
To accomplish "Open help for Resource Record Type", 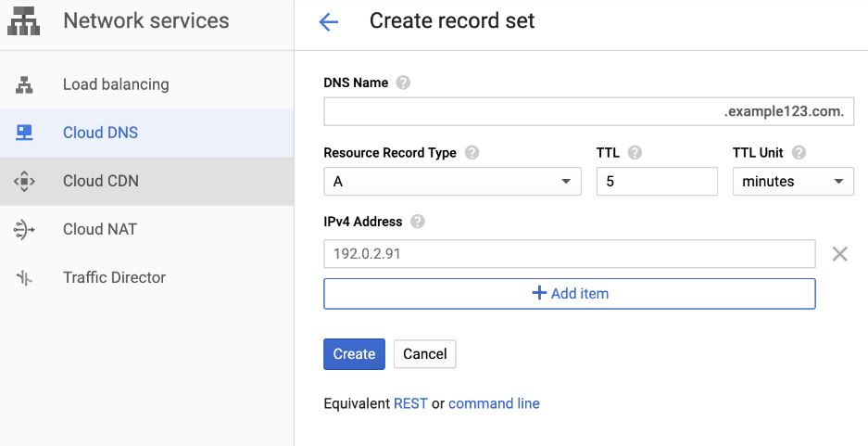I will click(x=472, y=153).
